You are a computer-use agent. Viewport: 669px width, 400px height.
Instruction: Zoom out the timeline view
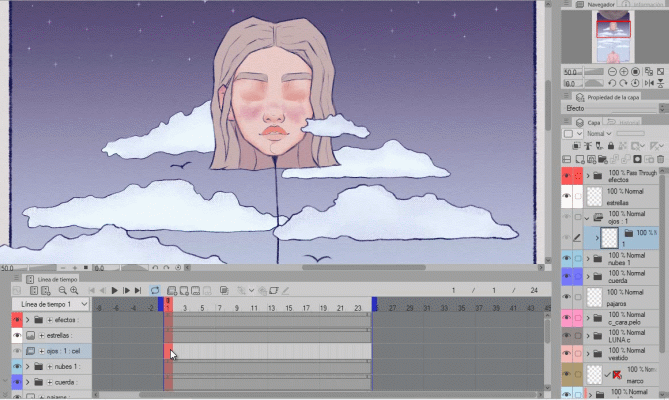click(62, 290)
